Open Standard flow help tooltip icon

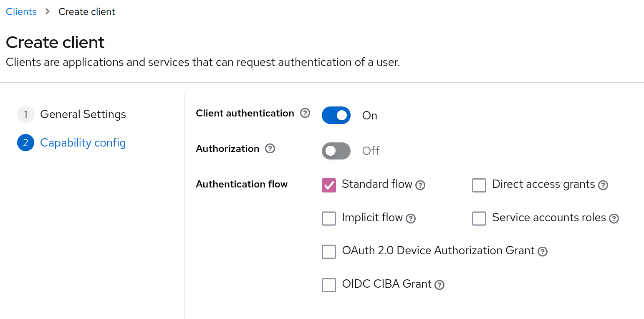point(421,185)
